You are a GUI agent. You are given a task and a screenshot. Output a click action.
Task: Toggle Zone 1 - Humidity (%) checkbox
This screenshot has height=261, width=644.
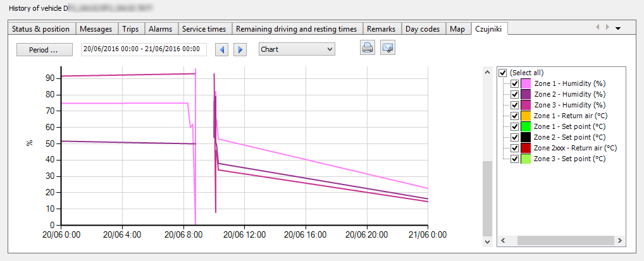(514, 83)
